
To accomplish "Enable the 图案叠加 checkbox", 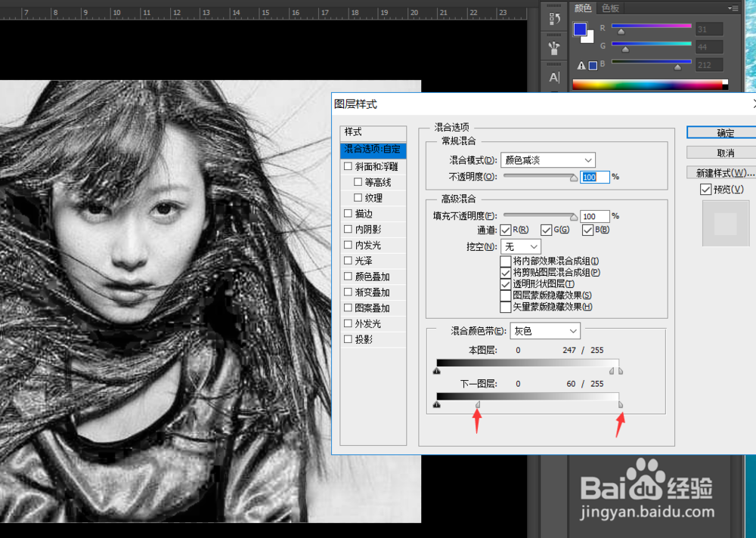I will pyautogui.click(x=348, y=308).
